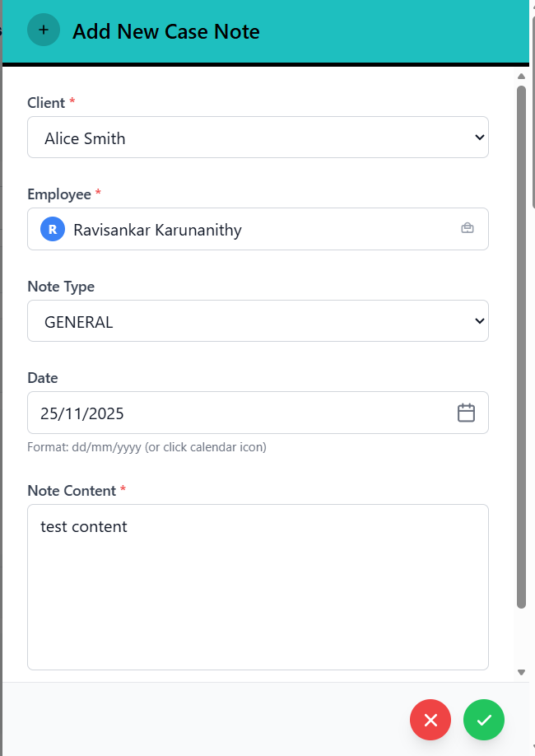The image size is (535, 756).
Task: Click the scrollbar down arrow
Action: (521, 672)
